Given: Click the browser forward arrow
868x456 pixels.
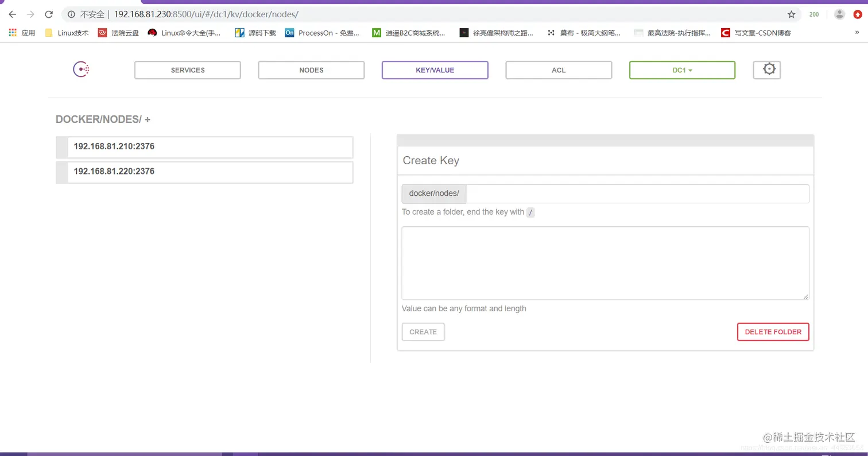Looking at the screenshot, I should [x=31, y=14].
